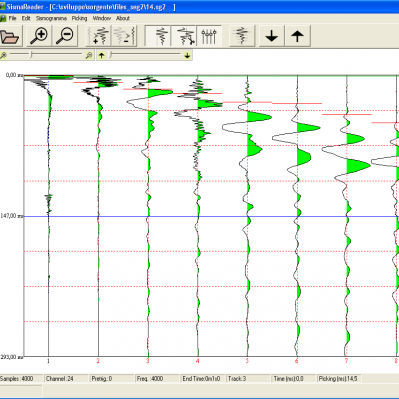The width and height of the screenshot is (399, 399).
Task: Open the Picking menu
Action: 79,18
